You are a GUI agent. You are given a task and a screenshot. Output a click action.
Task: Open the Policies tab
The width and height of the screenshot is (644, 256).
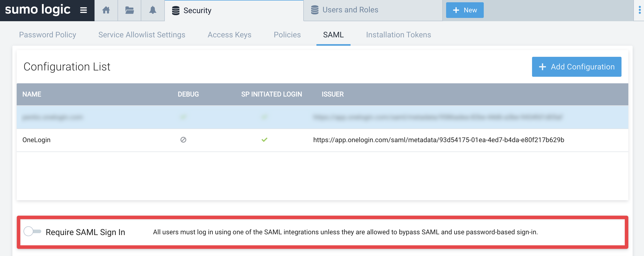(287, 35)
